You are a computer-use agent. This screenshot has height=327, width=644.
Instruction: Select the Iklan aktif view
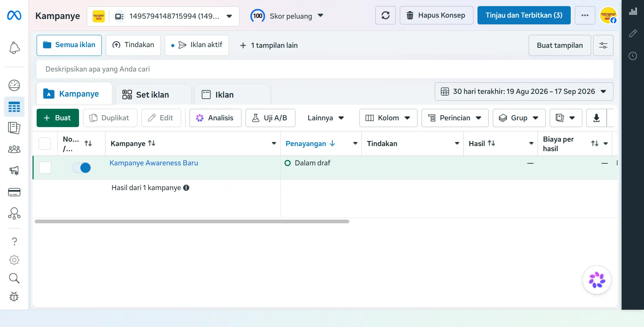coord(197,45)
